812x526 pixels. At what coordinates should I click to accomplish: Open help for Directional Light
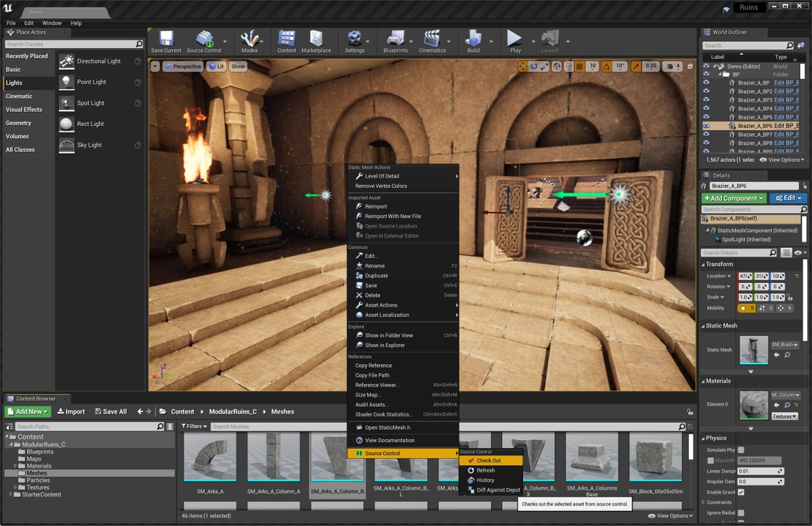(x=138, y=61)
